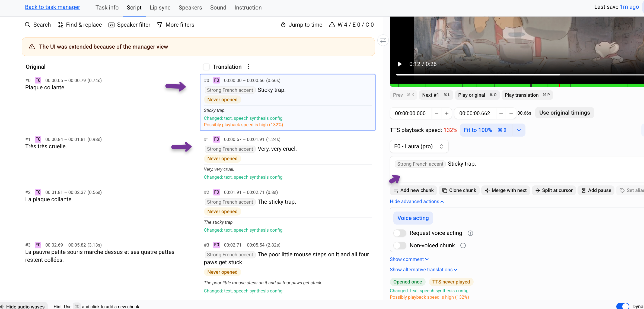Screen dimensions: 644x309
Task: Click Next #1 button
Action: tap(436, 95)
